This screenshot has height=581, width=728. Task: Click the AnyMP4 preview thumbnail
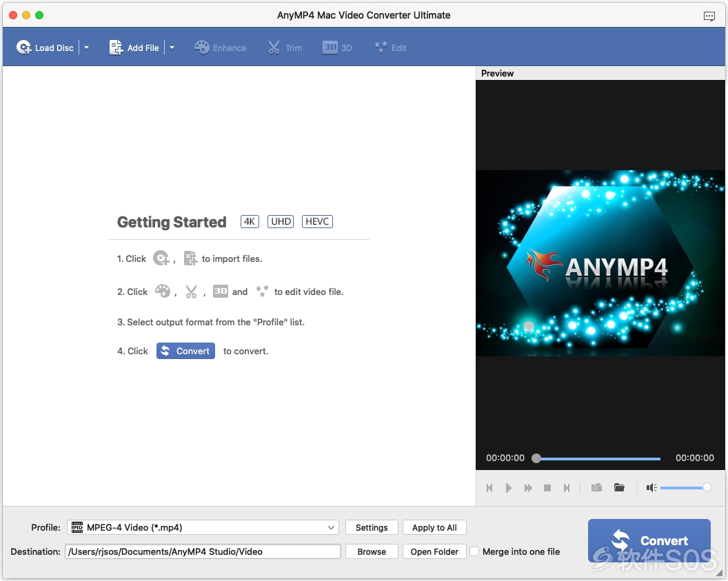(600, 263)
